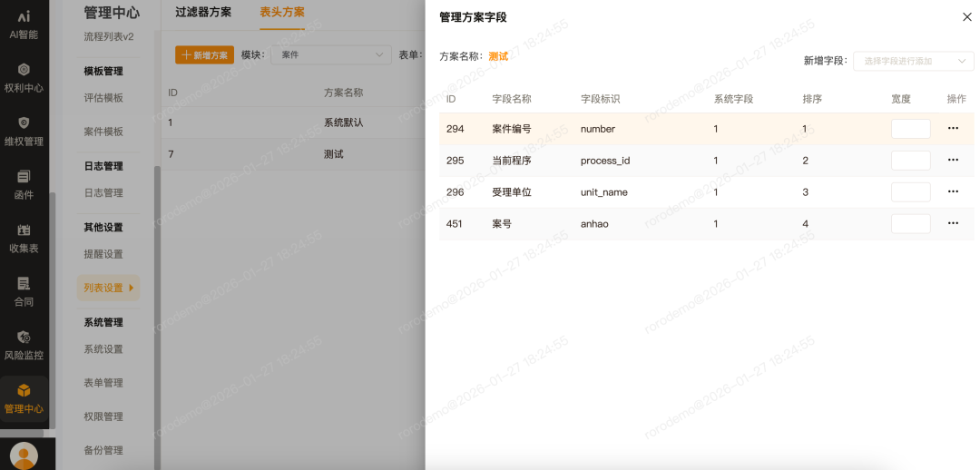The height and width of the screenshot is (470, 980).
Task: Open more actions for 受理单位 row
Action: click(953, 191)
